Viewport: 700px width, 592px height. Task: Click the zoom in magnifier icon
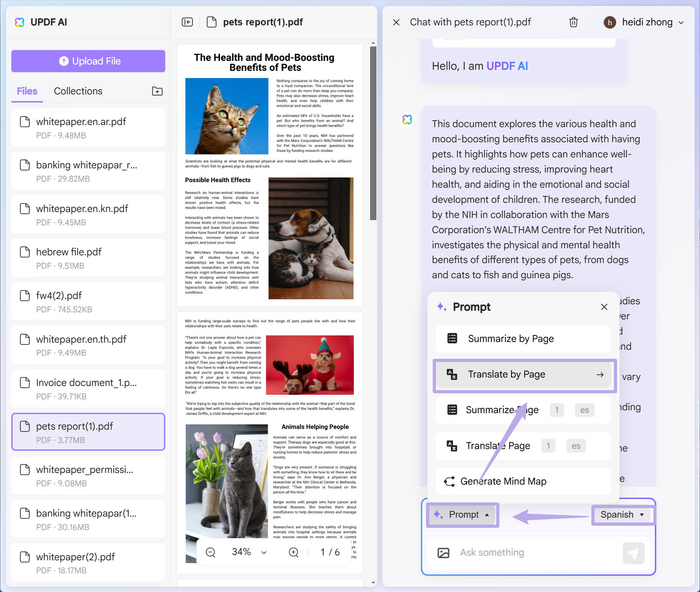point(293,552)
